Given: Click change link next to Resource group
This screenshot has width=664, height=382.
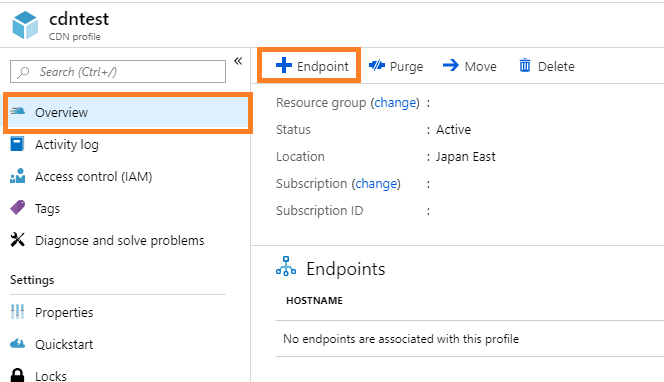Looking at the screenshot, I should tap(395, 102).
